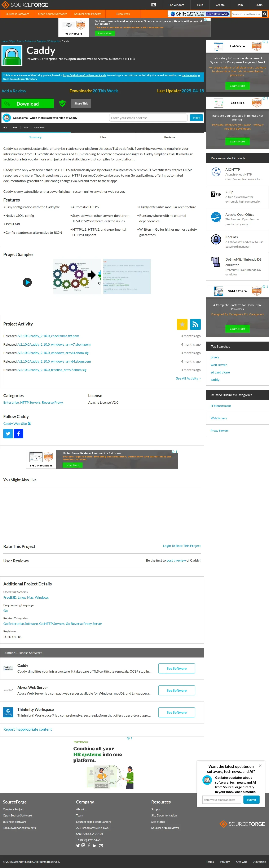Click the footer email envelope icon
This screenshot has height=868, width=269.
pyautogui.click(x=101, y=845)
